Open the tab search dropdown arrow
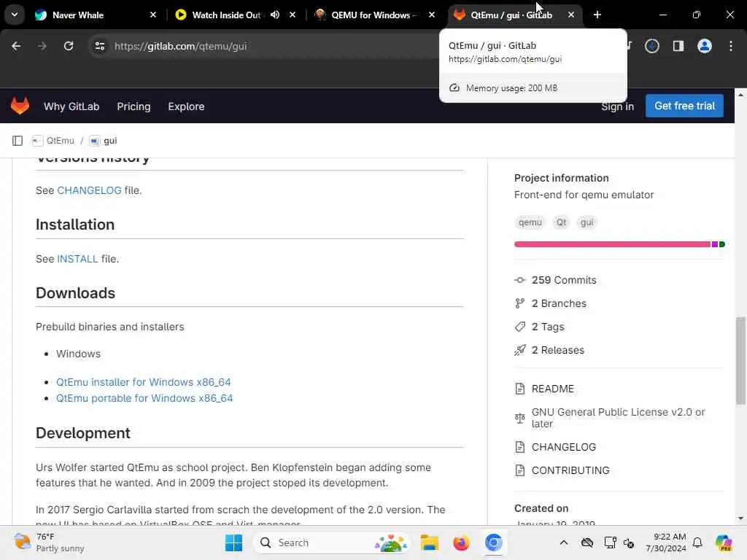747x560 pixels. click(15, 15)
